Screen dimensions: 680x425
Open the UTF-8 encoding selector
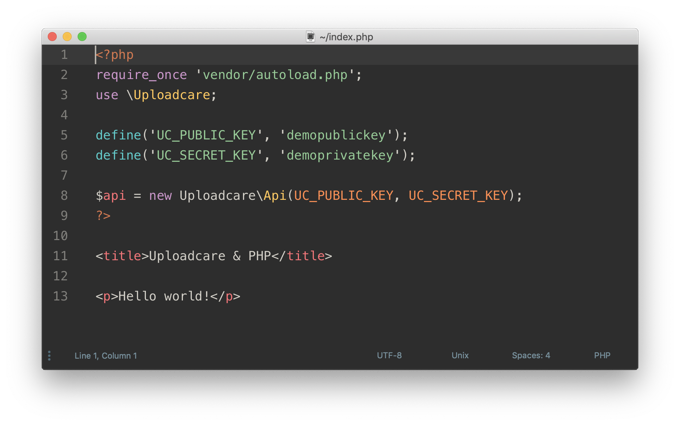pos(389,355)
